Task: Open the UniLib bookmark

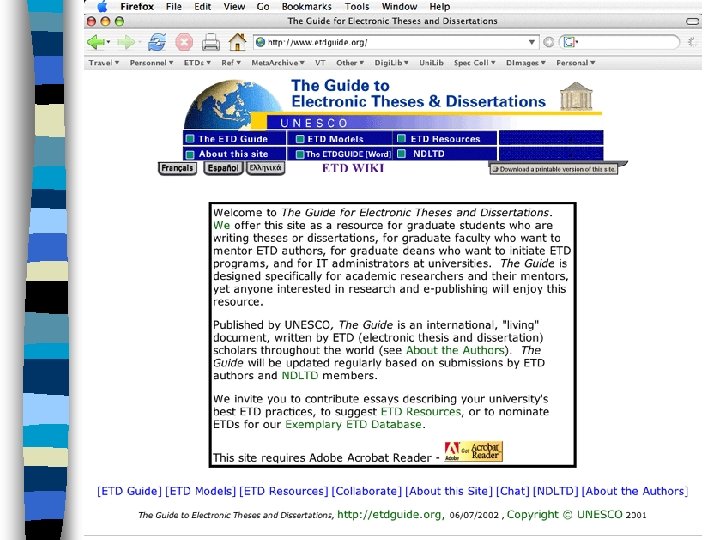Action: [431, 62]
